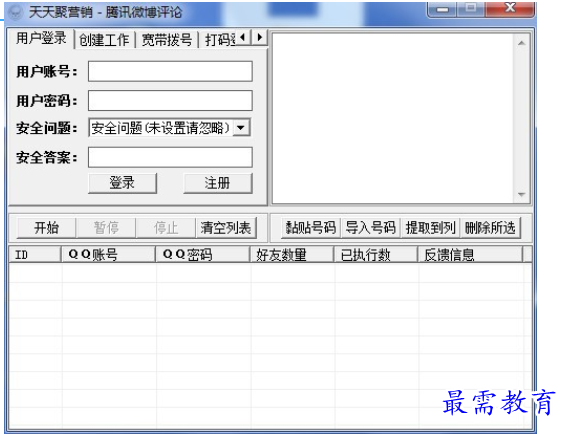Open the 创建工作 tab
The height and width of the screenshot is (434, 564).
coord(104,40)
